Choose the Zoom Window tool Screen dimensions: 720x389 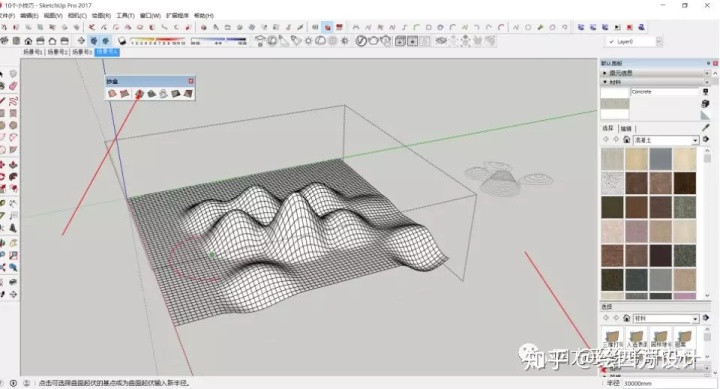pos(13,255)
